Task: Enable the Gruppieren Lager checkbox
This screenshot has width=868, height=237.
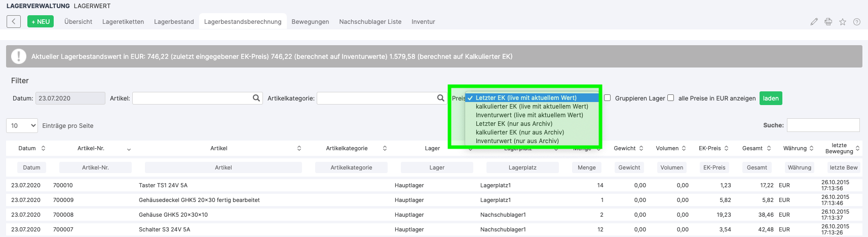Action: pos(607,98)
